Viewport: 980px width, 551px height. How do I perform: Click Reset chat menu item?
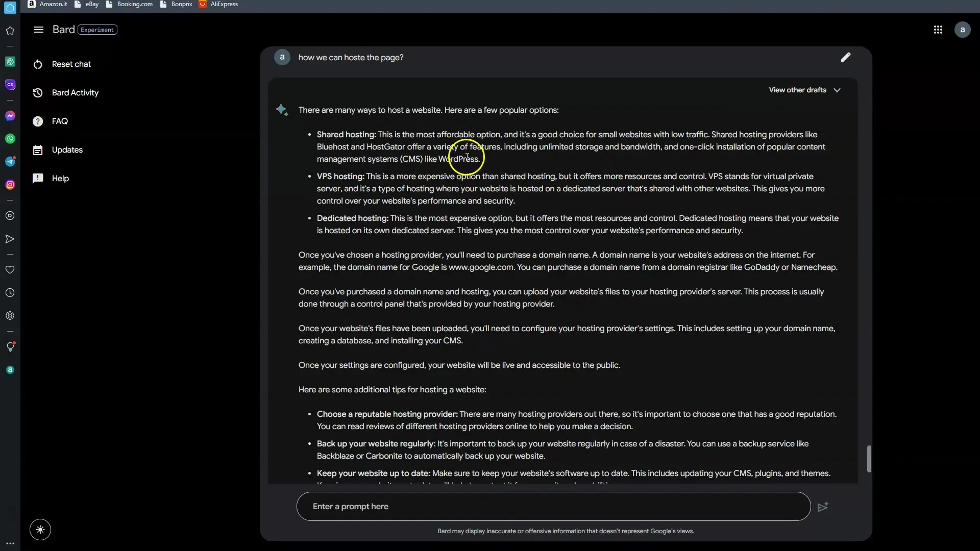[72, 63]
